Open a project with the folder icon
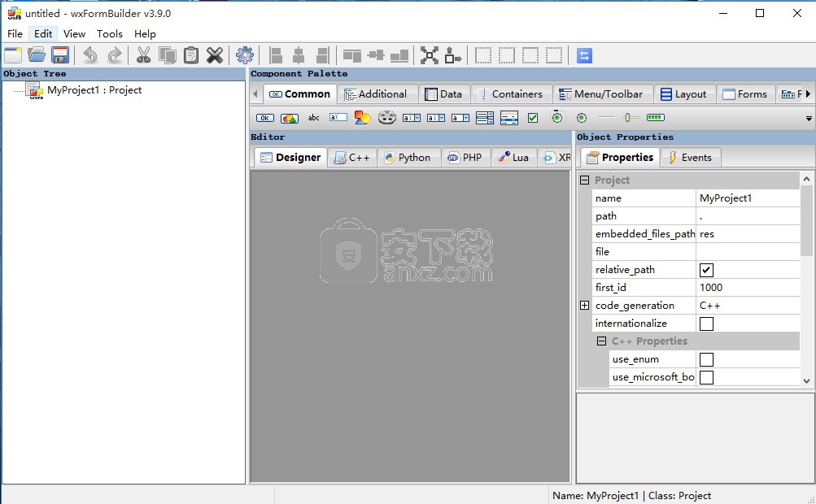Image resolution: width=816 pixels, height=504 pixels. point(37,55)
